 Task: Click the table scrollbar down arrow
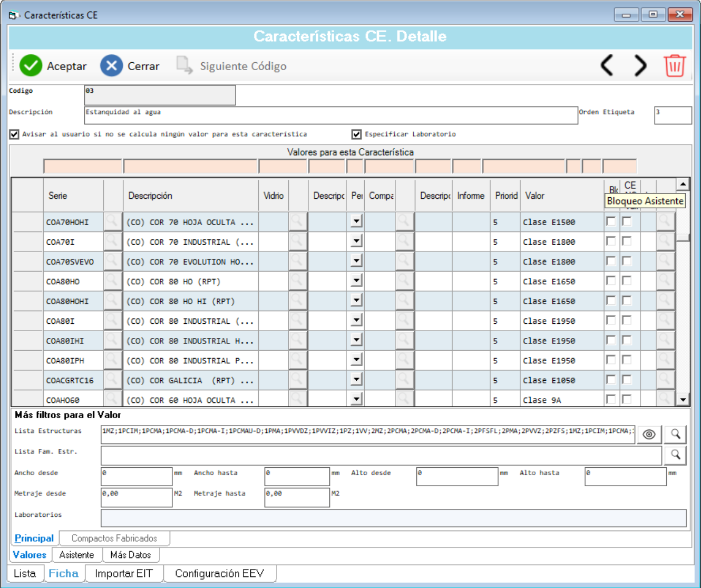(683, 400)
